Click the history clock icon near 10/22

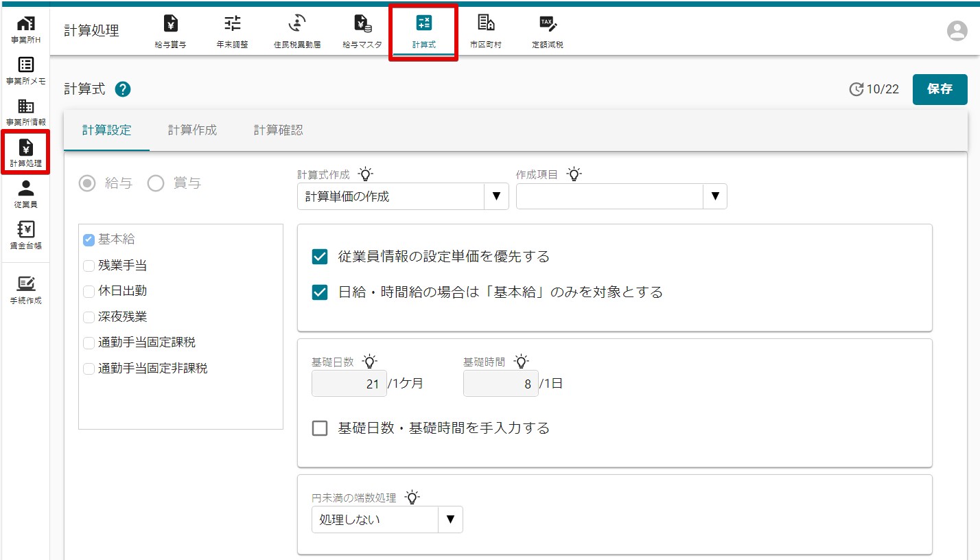856,89
